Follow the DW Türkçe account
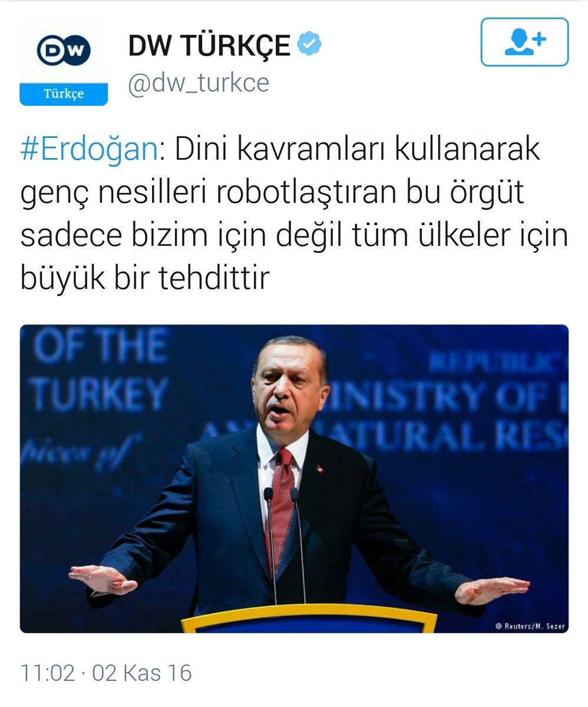 [x=524, y=42]
